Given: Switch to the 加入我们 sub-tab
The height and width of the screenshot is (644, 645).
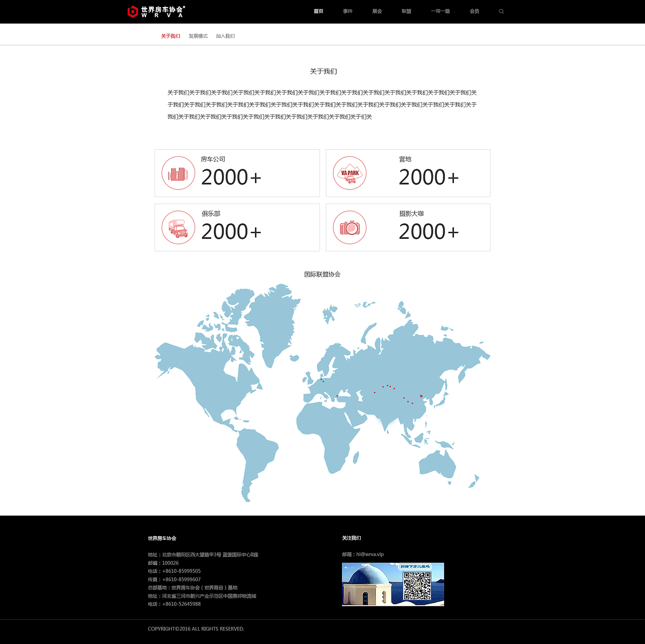Looking at the screenshot, I should tap(225, 36).
